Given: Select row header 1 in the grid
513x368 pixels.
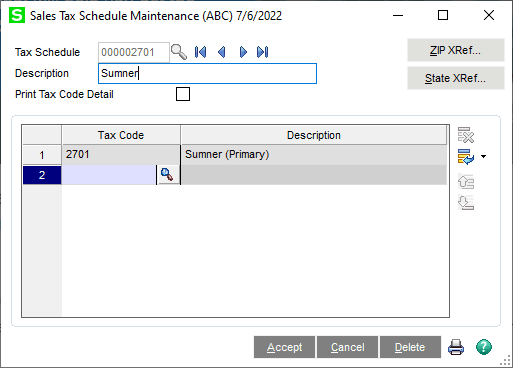Looking at the screenshot, I should point(42,155).
